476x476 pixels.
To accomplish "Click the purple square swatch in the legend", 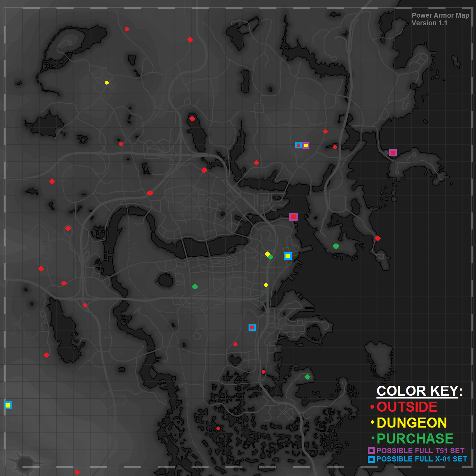I will point(371,451).
